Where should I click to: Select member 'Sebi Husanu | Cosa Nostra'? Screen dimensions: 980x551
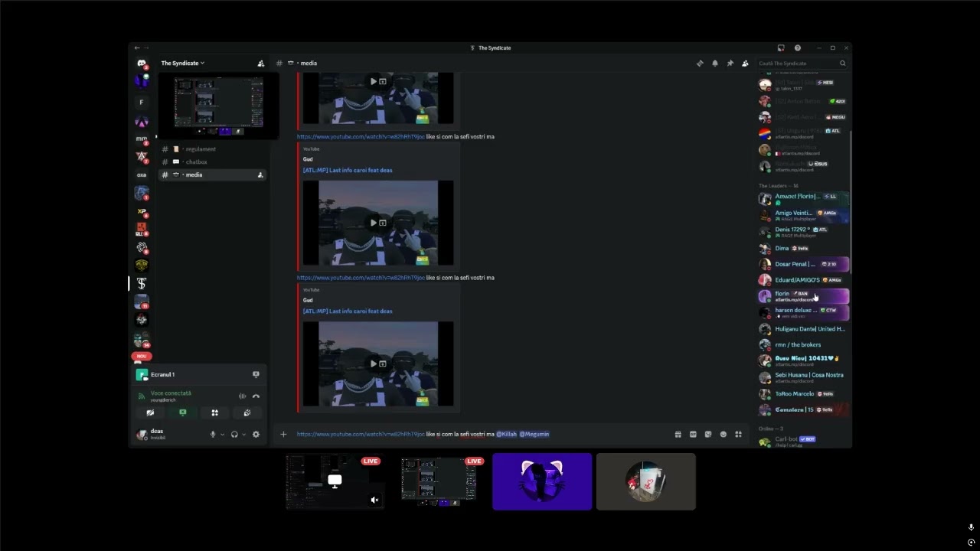pyautogui.click(x=802, y=377)
